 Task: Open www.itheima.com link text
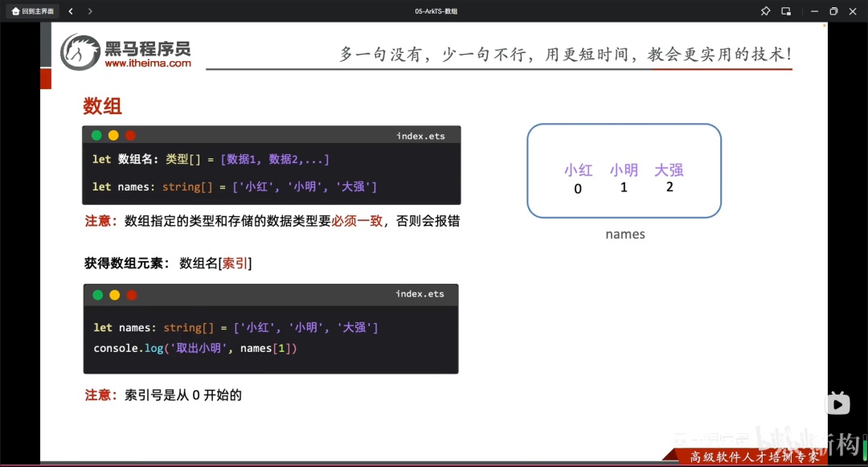coord(148,63)
